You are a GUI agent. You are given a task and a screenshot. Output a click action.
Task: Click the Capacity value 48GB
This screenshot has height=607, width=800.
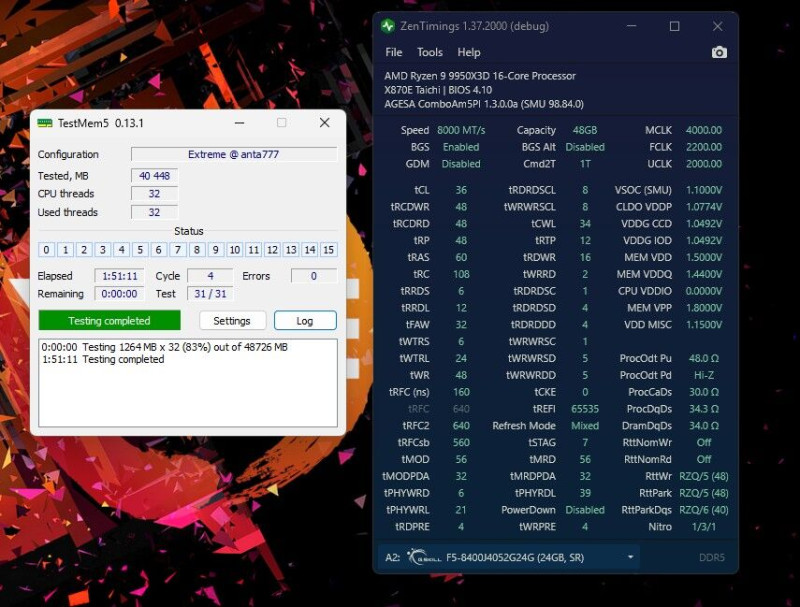(x=585, y=130)
